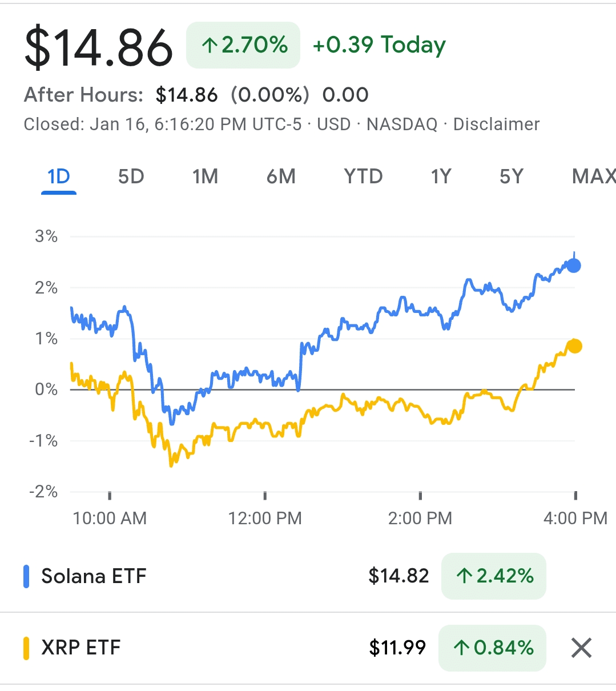This screenshot has height=691, width=616.
Task: Open the Disclaimer link
Action: click(496, 124)
